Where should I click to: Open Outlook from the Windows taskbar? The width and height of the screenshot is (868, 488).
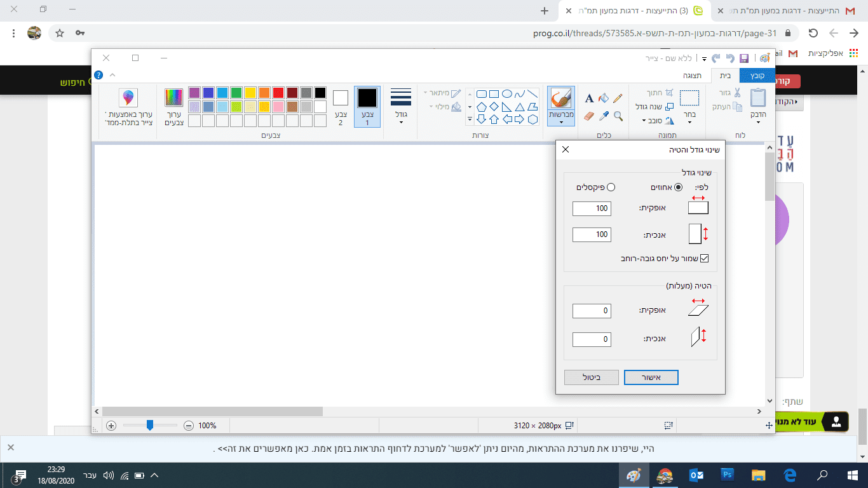[x=696, y=475]
